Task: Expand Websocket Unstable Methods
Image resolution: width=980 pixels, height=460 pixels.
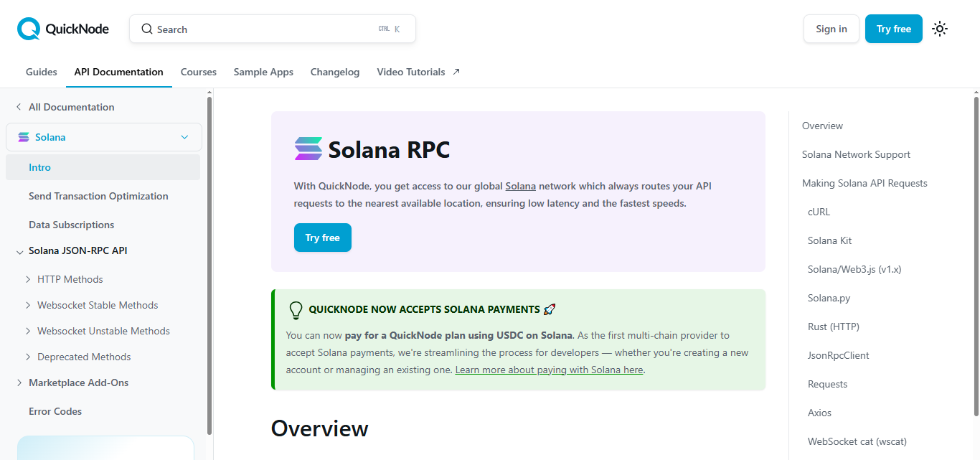Action: click(x=28, y=331)
